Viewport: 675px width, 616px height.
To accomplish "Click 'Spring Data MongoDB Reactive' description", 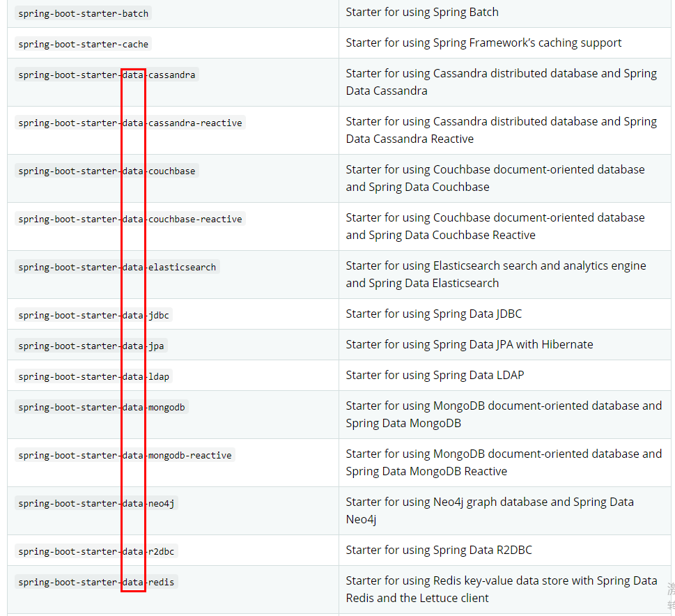I will (426, 472).
